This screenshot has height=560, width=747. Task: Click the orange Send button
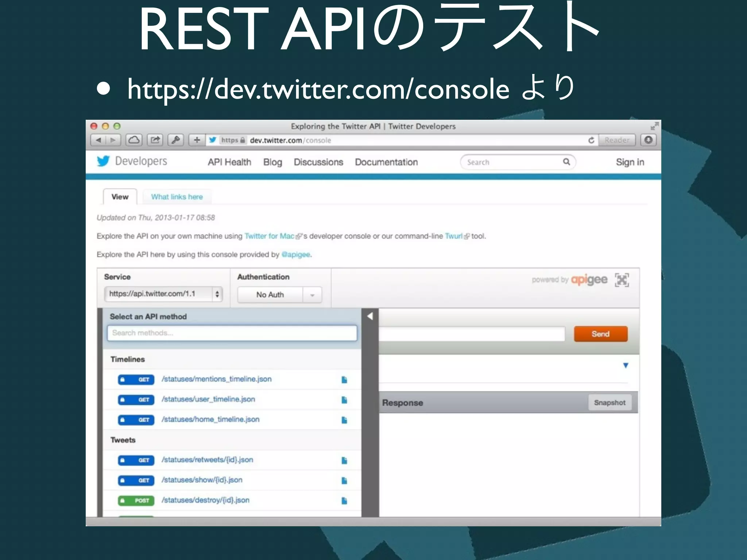[x=601, y=334]
